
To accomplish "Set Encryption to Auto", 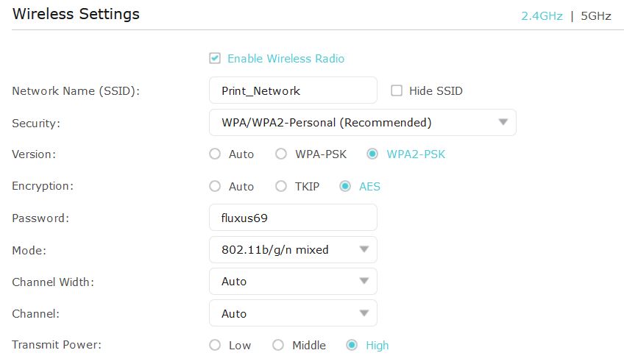I will [215, 186].
